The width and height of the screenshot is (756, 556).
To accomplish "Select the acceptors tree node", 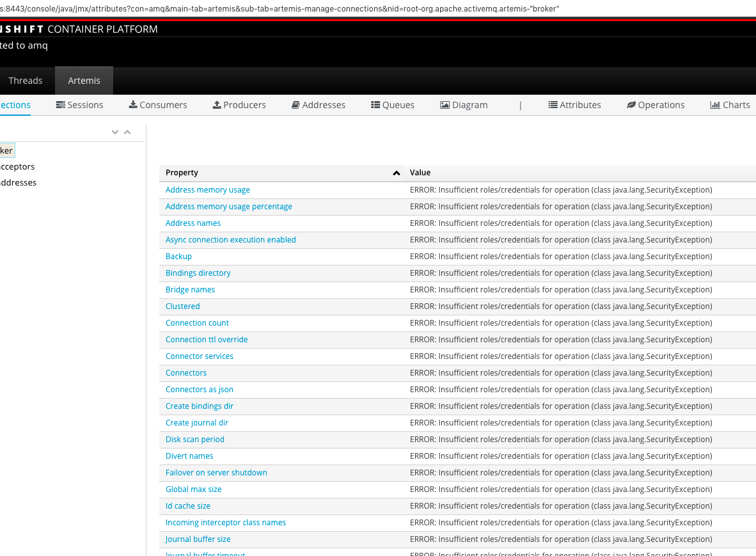I will [17, 166].
